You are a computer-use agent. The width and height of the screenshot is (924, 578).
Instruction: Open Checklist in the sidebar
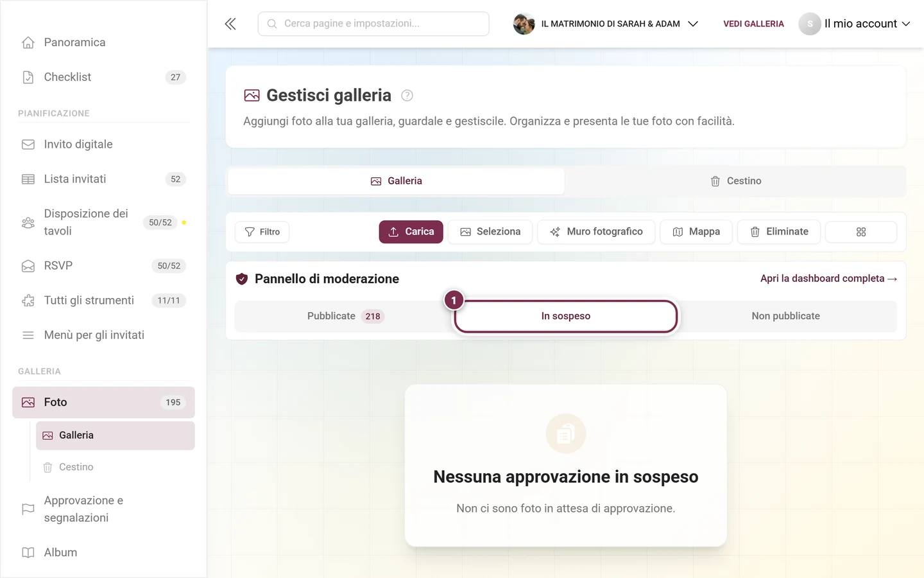(103, 77)
